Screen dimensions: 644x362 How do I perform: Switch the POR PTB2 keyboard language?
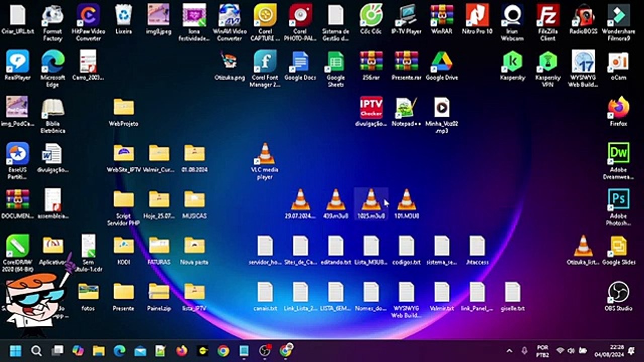coord(542,351)
